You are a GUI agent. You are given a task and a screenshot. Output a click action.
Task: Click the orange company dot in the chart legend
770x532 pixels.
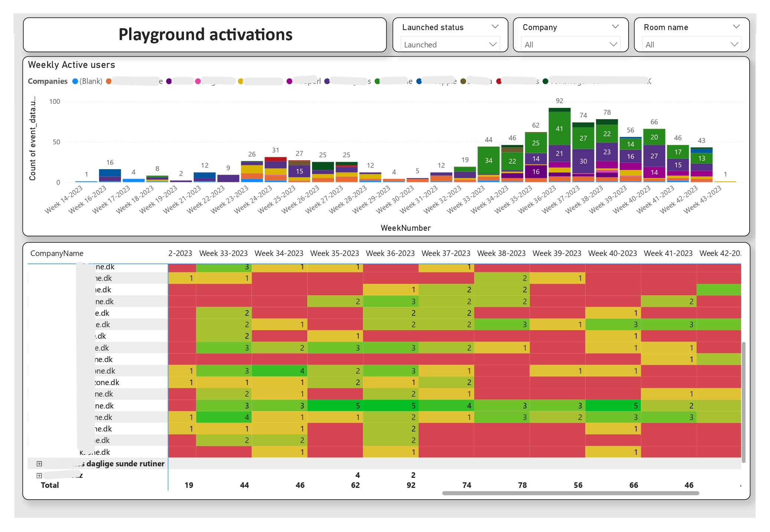(108, 81)
